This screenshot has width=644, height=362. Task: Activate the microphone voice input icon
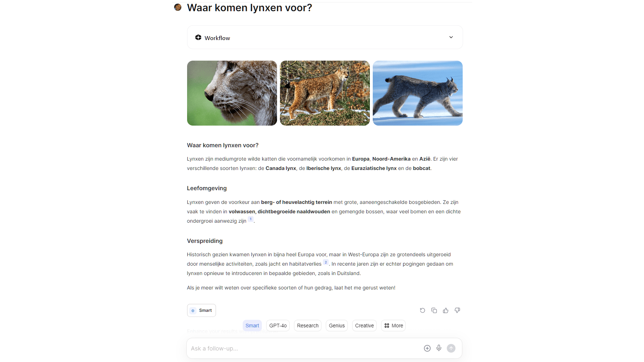pos(439,348)
